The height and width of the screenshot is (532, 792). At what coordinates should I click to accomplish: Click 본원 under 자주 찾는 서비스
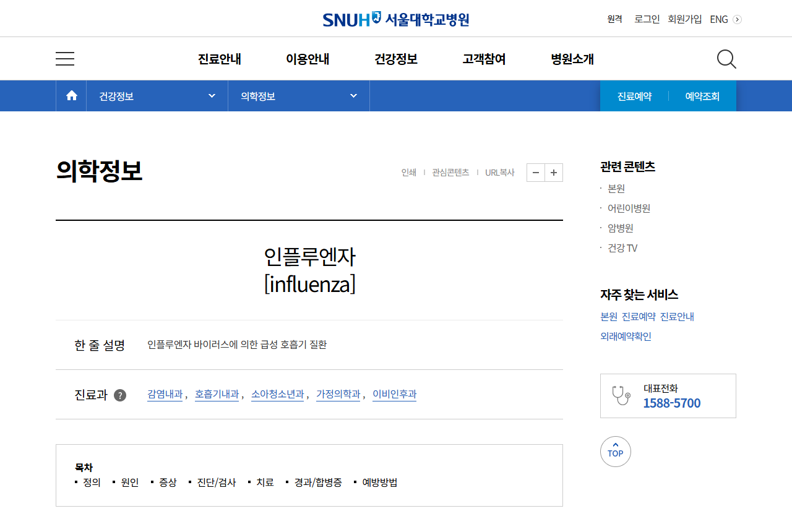coord(609,317)
